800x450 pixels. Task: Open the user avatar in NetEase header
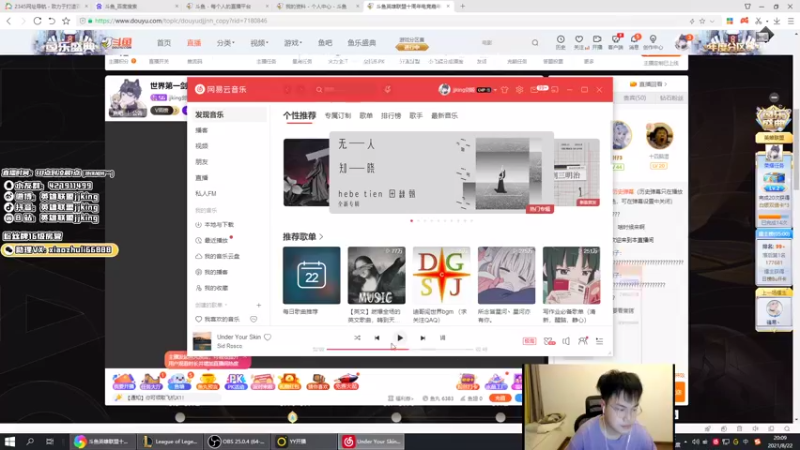444,89
